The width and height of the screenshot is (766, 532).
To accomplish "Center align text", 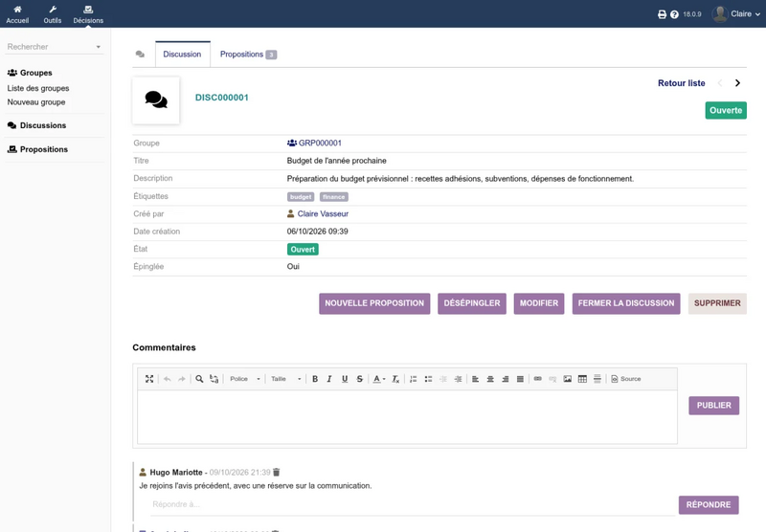I will click(x=490, y=379).
